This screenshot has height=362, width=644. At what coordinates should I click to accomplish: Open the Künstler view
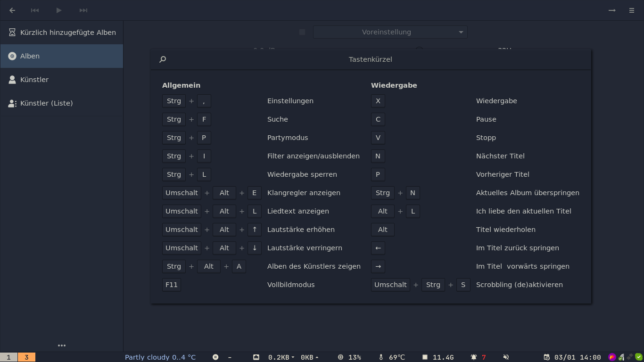[62, 80]
